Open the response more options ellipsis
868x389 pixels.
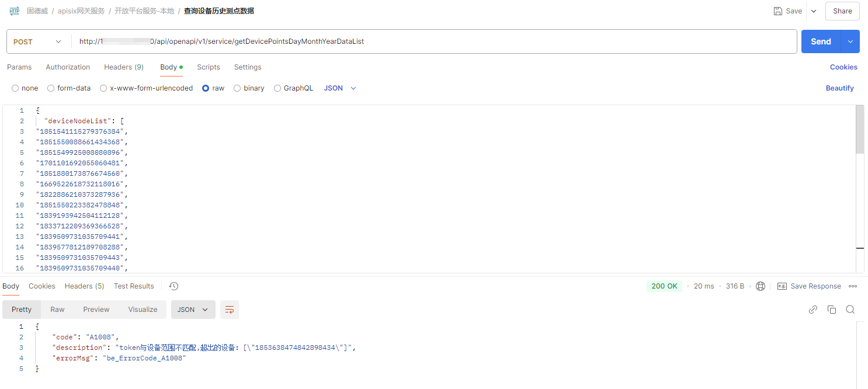(853, 286)
